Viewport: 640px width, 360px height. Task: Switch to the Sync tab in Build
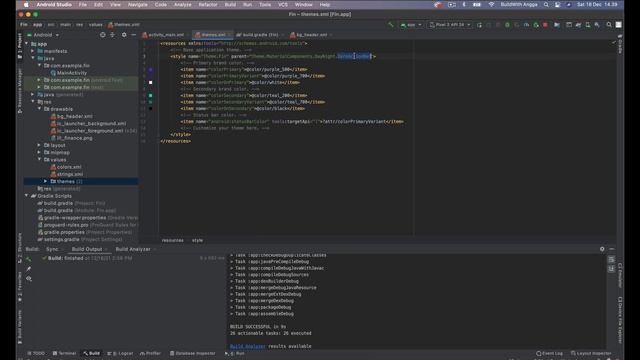(52, 249)
